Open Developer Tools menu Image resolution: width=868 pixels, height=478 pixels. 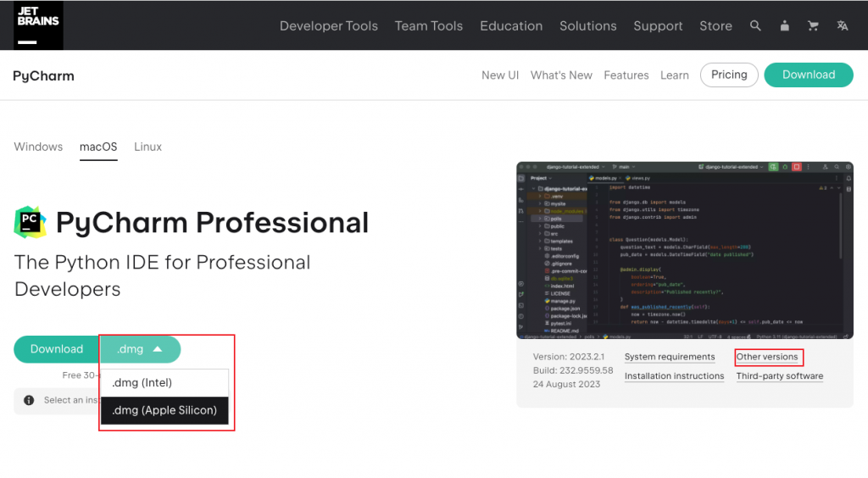tap(328, 26)
